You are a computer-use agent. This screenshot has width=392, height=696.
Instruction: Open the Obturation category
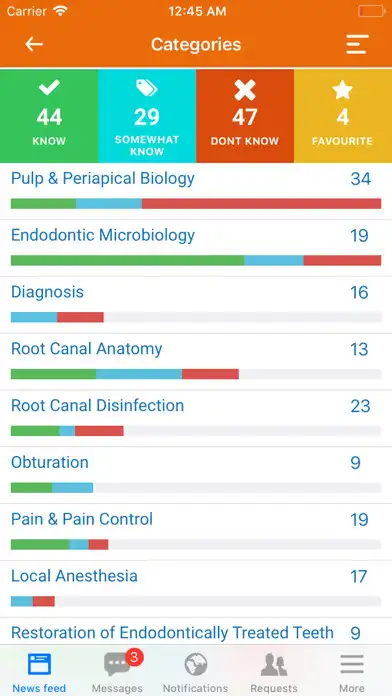coord(196,475)
